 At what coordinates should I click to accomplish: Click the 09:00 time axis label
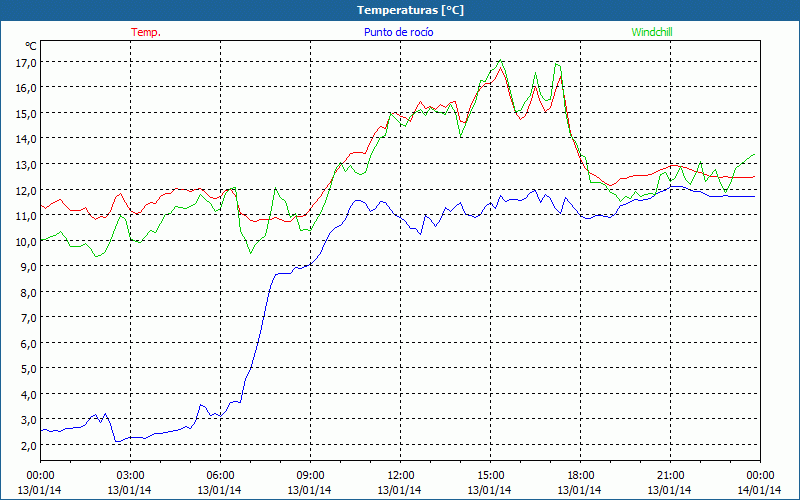[310, 475]
